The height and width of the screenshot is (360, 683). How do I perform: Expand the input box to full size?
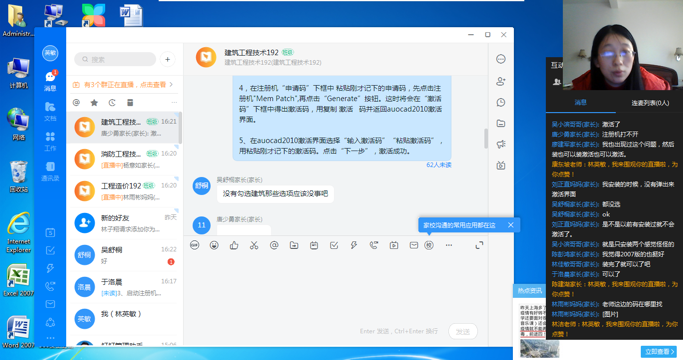[479, 245]
